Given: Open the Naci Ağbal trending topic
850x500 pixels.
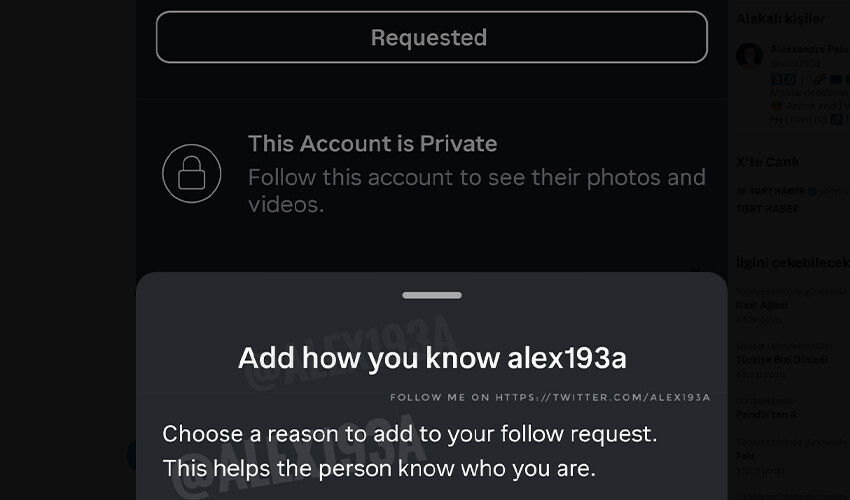Looking at the screenshot, I should point(762,305).
